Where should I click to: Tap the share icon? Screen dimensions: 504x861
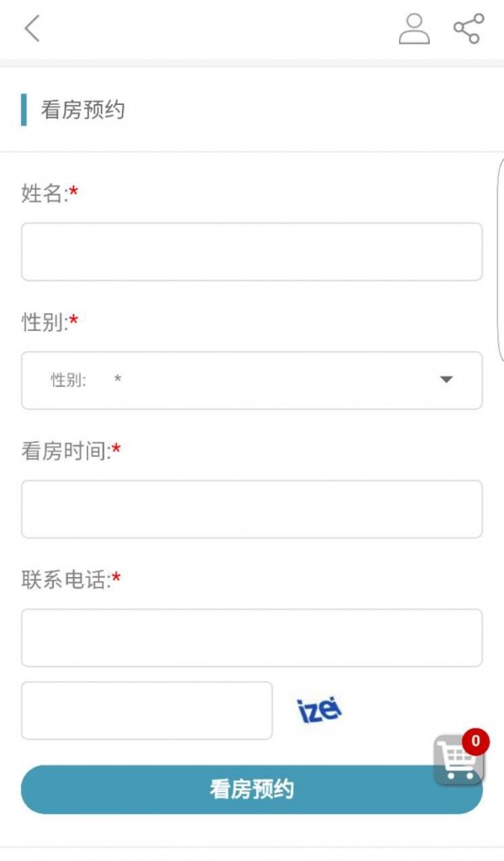tap(469, 29)
